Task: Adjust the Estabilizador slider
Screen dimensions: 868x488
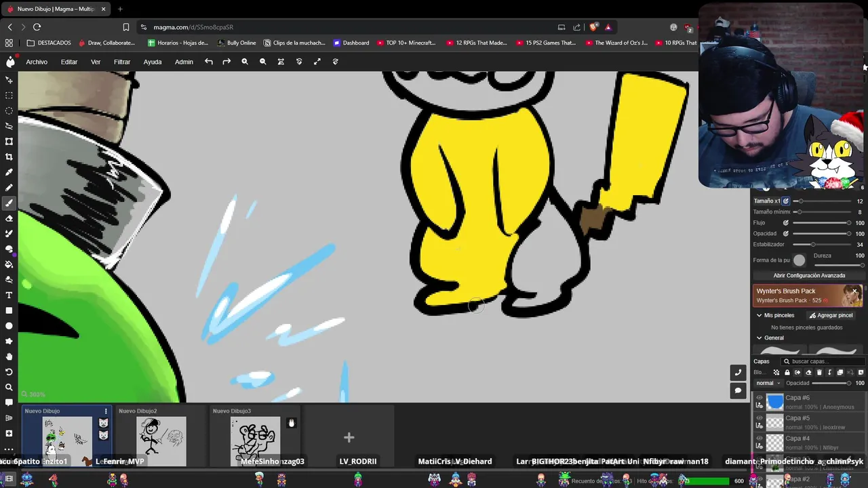Action: point(821,245)
